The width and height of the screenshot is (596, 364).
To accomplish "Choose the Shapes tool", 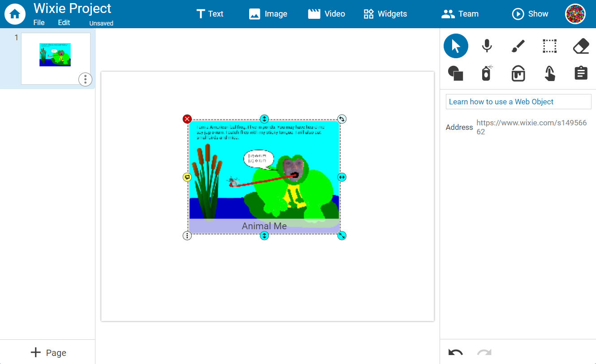I will click(x=456, y=73).
